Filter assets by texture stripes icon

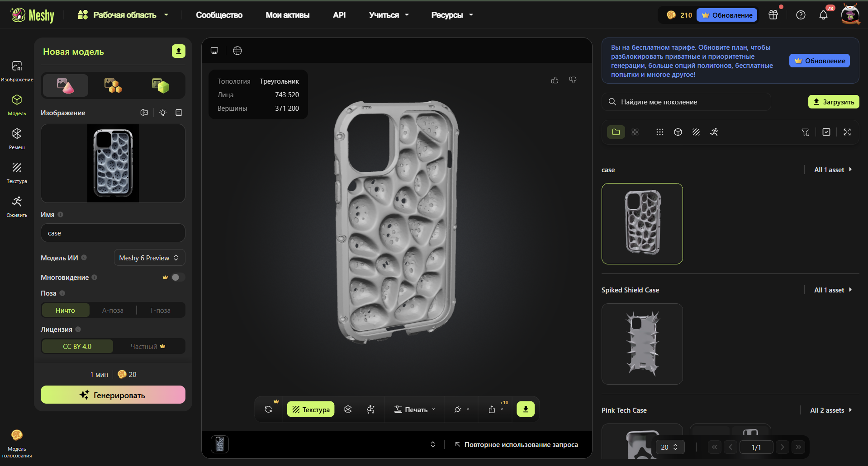tap(696, 132)
